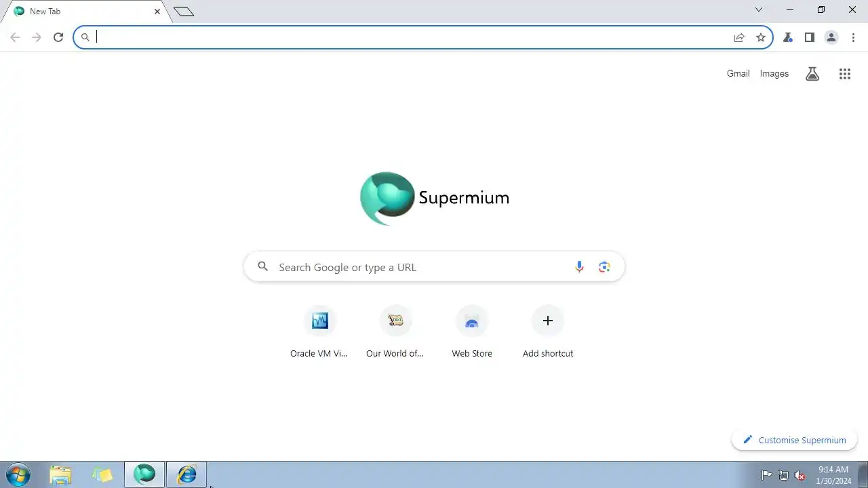Screen dimensions: 868x488
Task: Open the Gmail link
Action: click(x=738, y=73)
